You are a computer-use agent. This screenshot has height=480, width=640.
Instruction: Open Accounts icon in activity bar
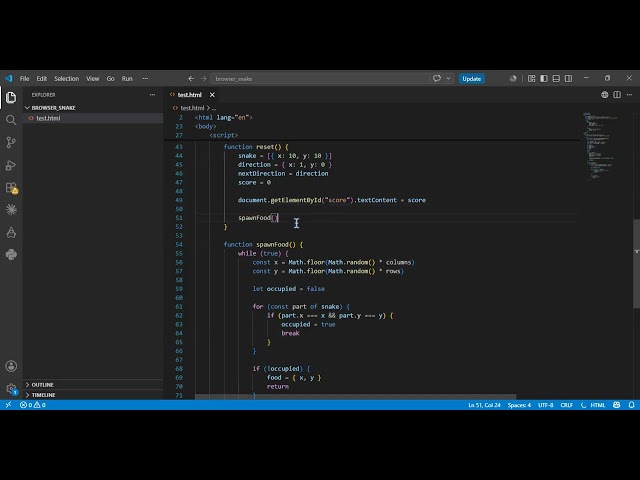click(11, 366)
